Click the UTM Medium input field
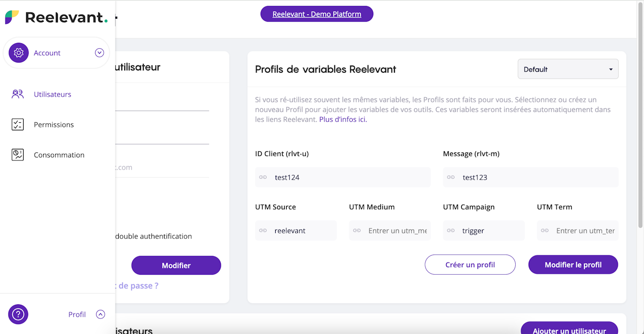This screenshot has width=644, height=334. [396, 230]
